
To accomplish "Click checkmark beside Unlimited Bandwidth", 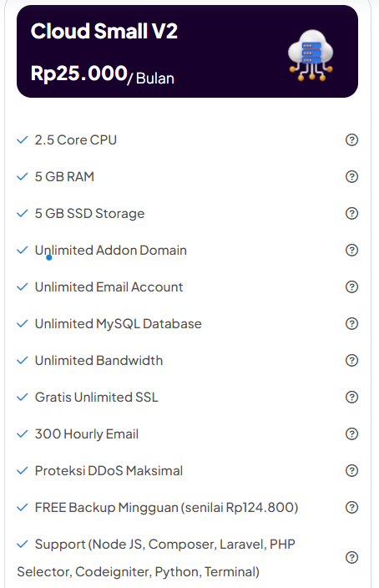I will pos(23,360).
